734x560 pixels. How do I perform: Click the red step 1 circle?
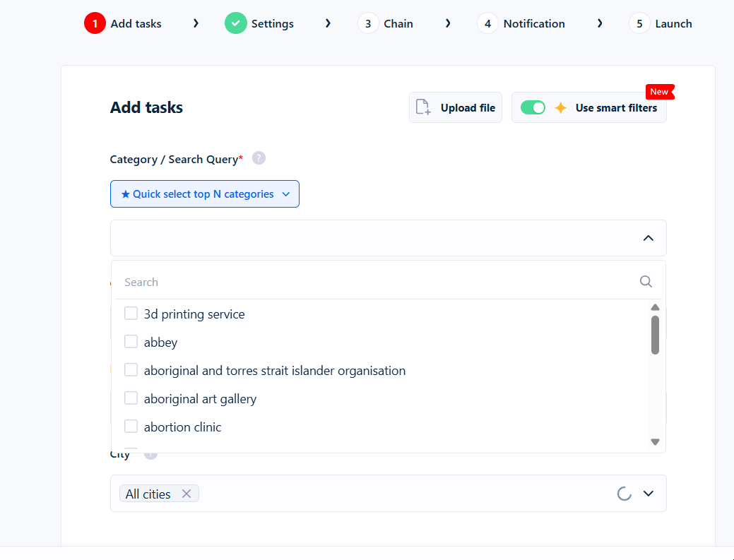(x=95, y=23)
